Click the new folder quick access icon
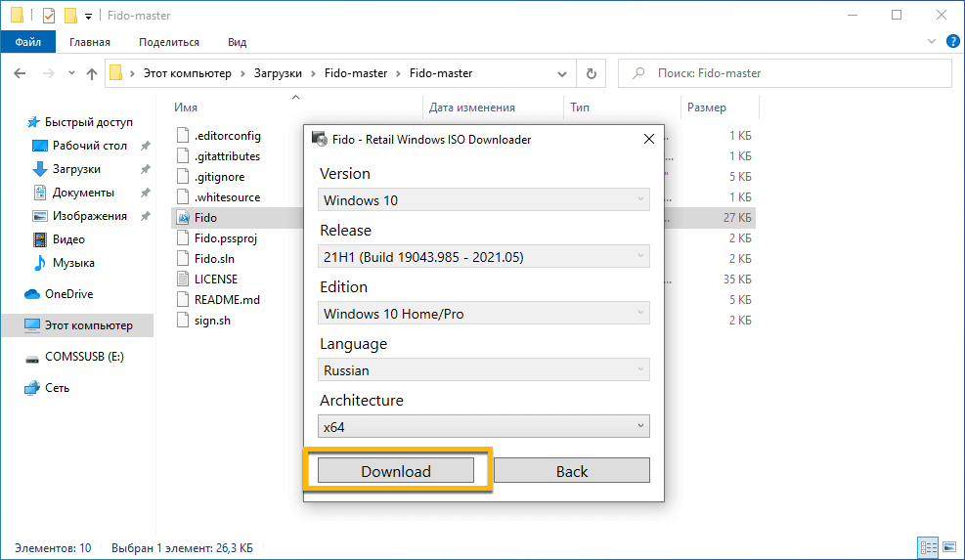This screenshot has width=965, height=560. 70,15
